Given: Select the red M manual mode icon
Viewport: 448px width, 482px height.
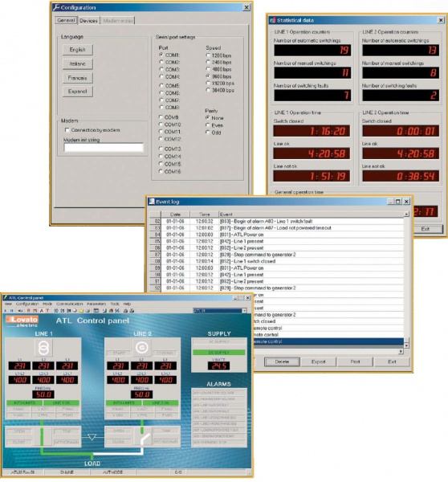Looking at the screenshot, I should pos(35,310).
